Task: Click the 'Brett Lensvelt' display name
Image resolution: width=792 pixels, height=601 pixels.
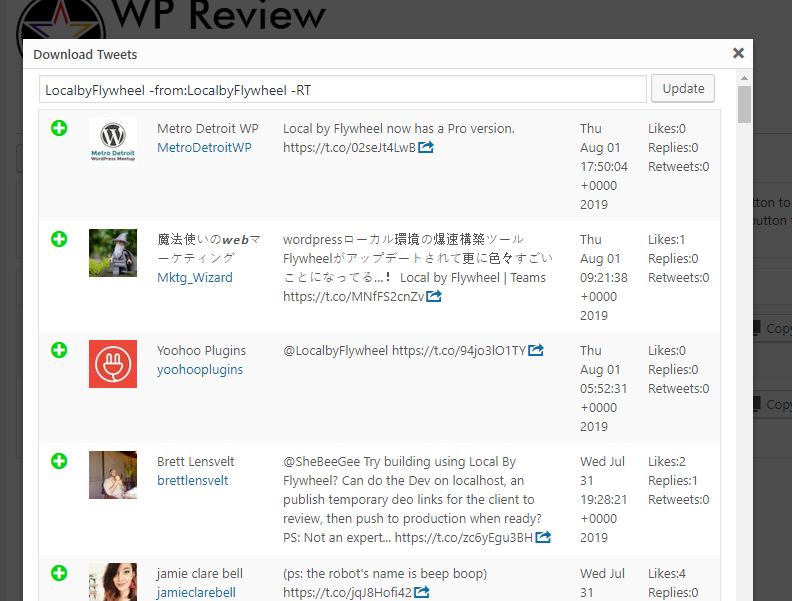Action: point(195,462)
